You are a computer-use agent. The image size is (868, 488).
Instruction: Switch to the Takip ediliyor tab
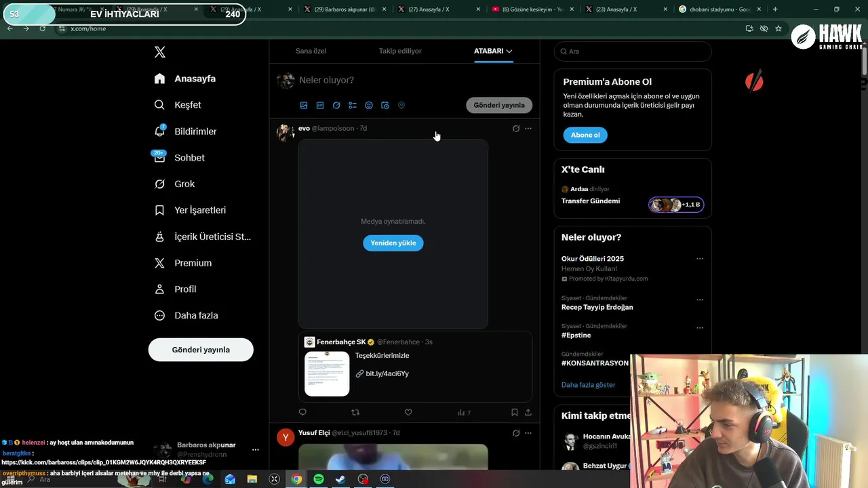[x=400, y=51]
